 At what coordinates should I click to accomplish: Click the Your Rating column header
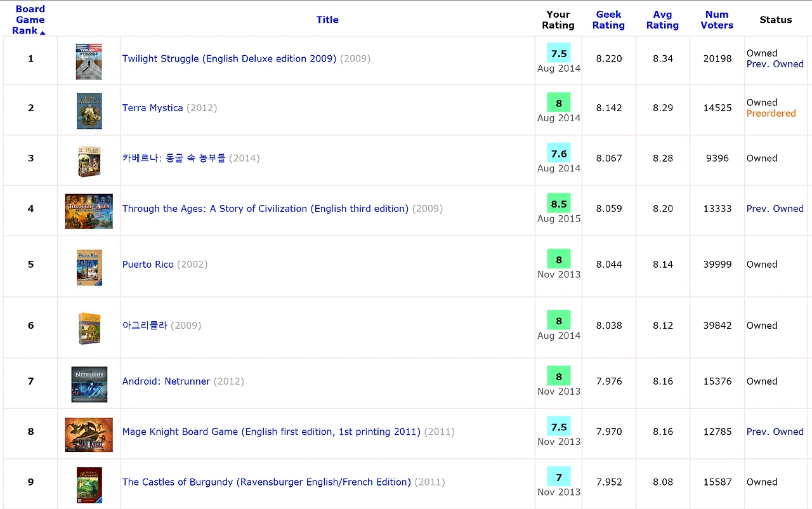(558, 20)
